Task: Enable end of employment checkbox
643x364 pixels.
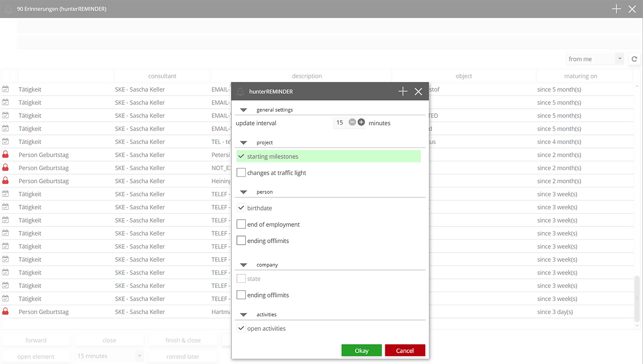Action: coord(241,224)
